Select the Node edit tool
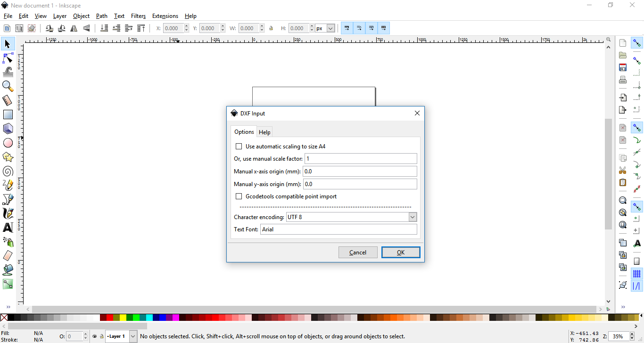Viewport: 644px width, 343px height. click(x=8, y=58)
